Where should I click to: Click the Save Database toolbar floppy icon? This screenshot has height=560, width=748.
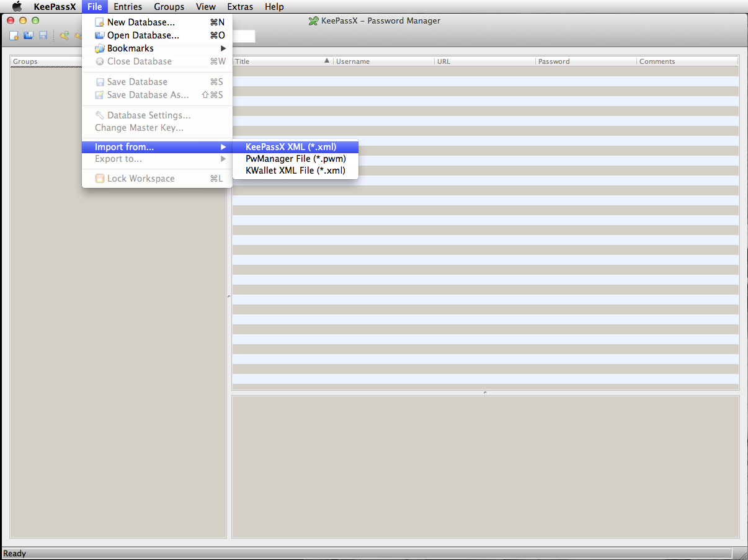pos(43,36)
